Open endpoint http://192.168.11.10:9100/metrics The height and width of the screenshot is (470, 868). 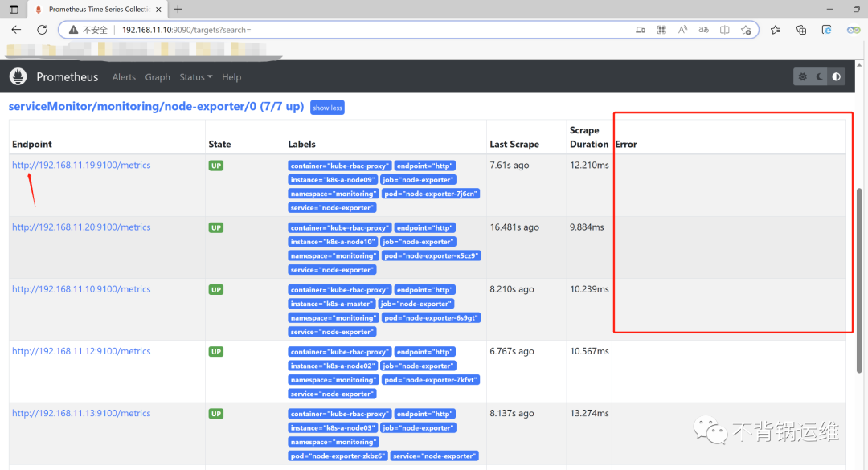click(x=81, y=289)
